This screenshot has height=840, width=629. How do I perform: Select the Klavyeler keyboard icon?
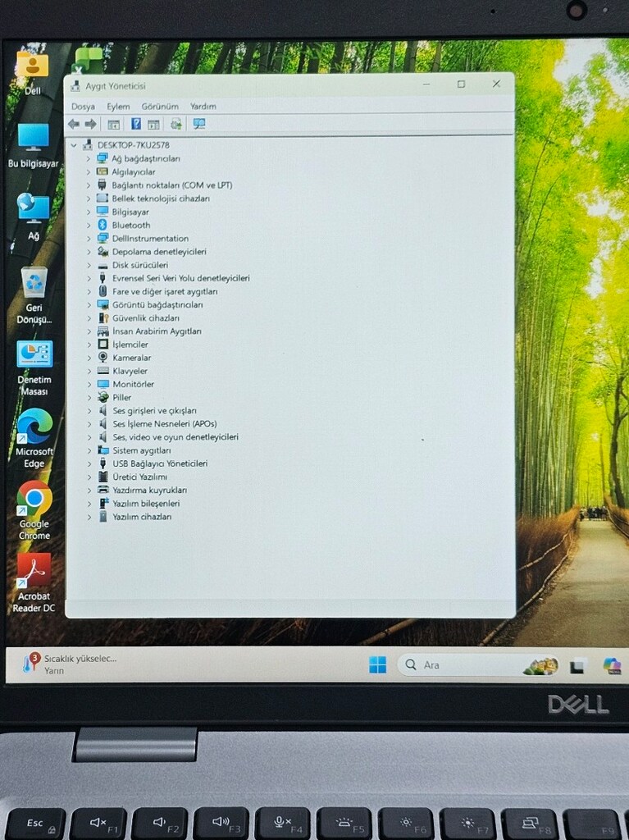click(x=103, y=371)
